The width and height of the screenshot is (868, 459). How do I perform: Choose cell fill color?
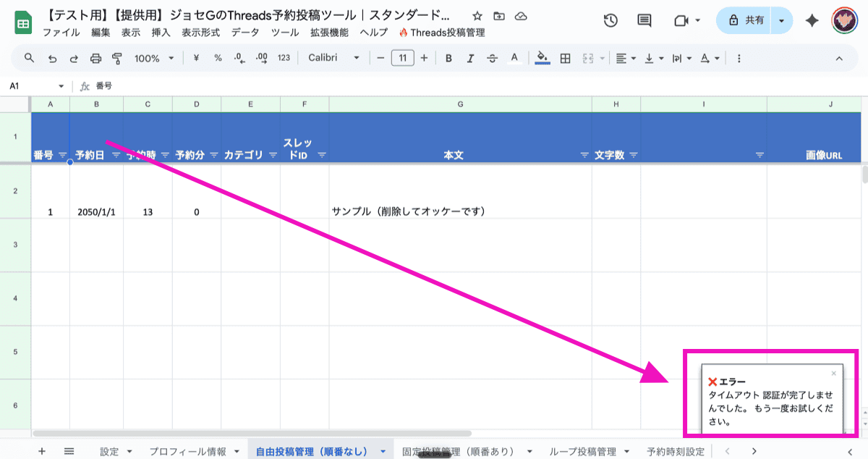pyautogui.click(x=542, y=58)
